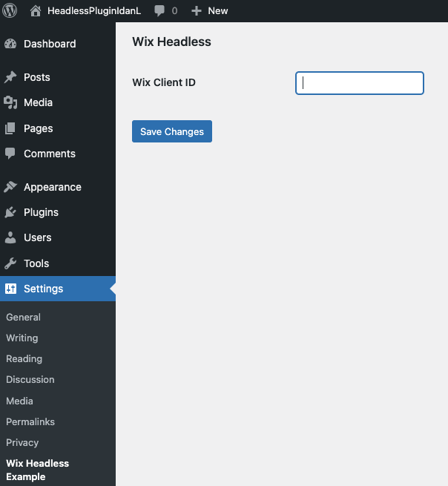
Task: Click the Save Changes button
Action: pos(172,131)
